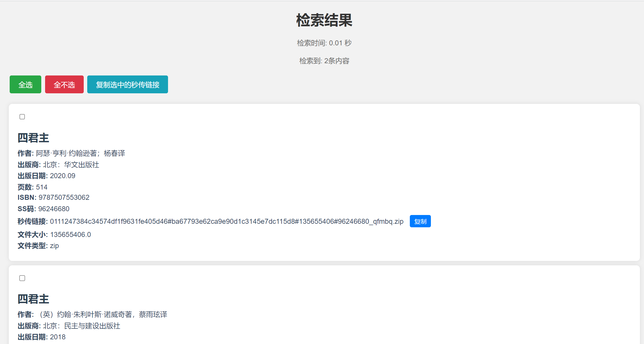Click SS码 value 96246680
This screenshot has height=344, width=644.
point(54,209)
